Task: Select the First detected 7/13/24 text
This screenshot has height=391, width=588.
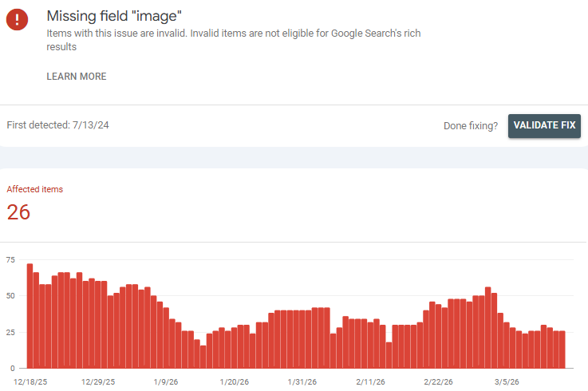Action: coord(57,125)
